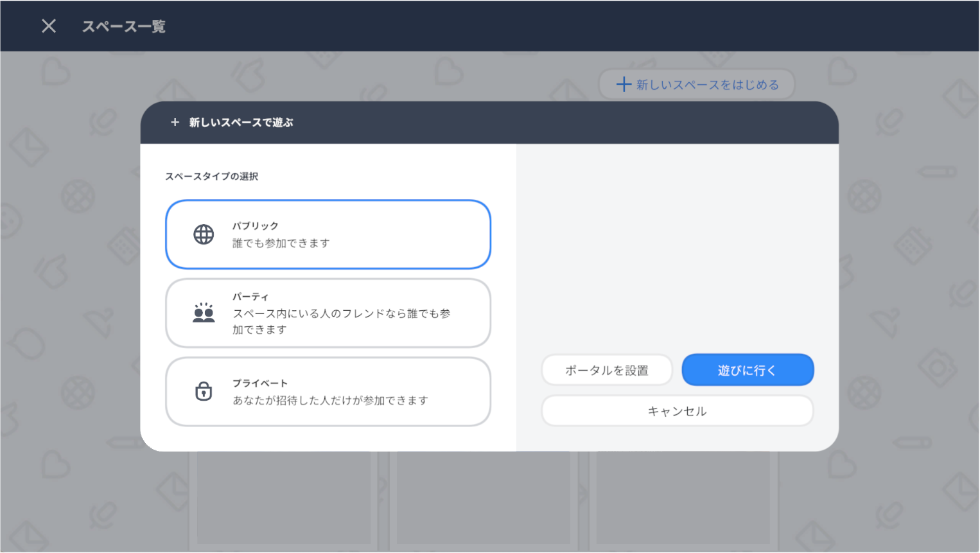Click the あなたが招待した人だけが参加できます description
Viewport: 980px width, 553px height.
330,401
